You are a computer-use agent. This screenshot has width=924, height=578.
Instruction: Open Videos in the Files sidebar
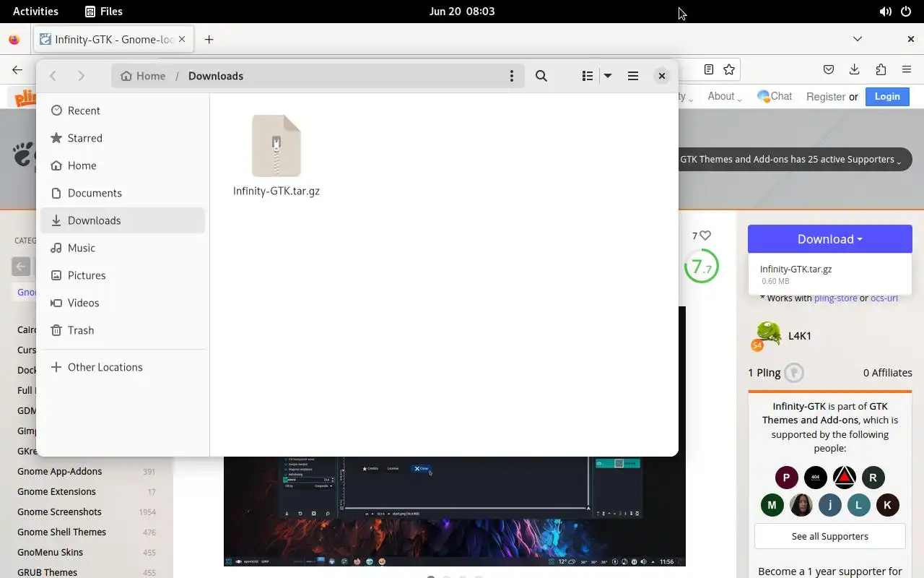point(123,303)
